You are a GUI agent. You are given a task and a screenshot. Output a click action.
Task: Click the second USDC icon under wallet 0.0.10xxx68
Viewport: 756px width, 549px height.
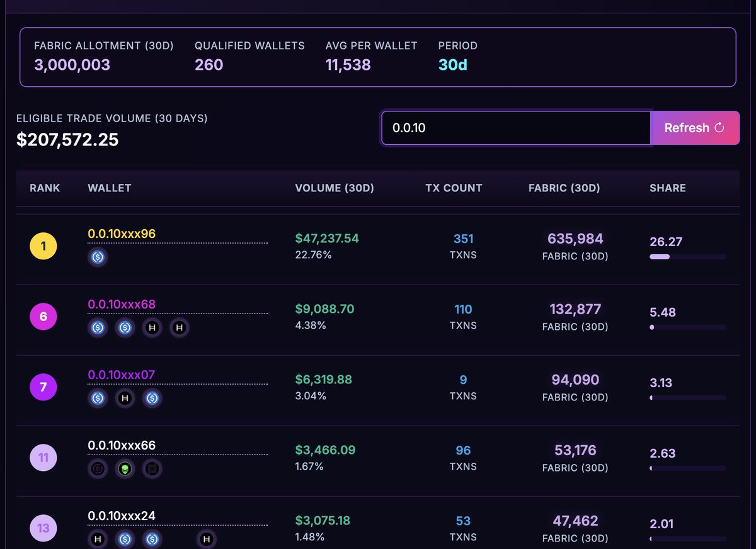(x=125, y=327)
